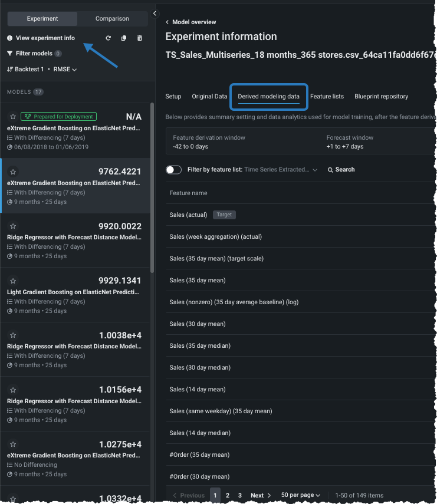Click the refresh experiment icon
The height and width of the screenshot is (504, 437).
click(108, 38)
